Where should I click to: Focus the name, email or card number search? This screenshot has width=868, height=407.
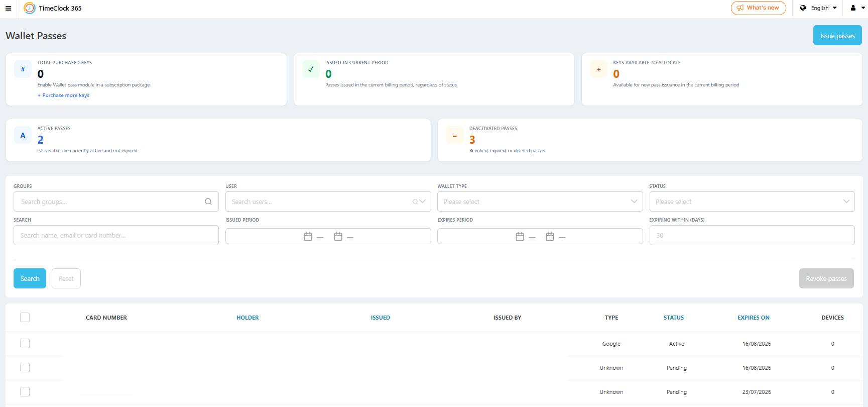(x=116, y=235)
